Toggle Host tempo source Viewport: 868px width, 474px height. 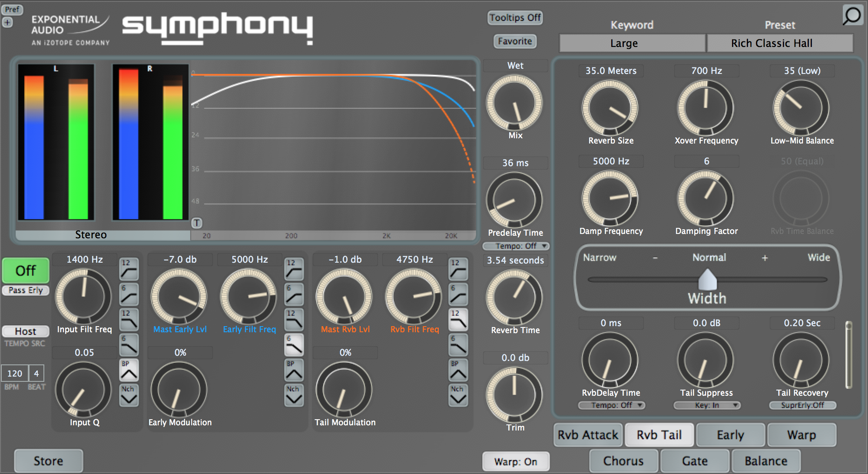[26, 331]
